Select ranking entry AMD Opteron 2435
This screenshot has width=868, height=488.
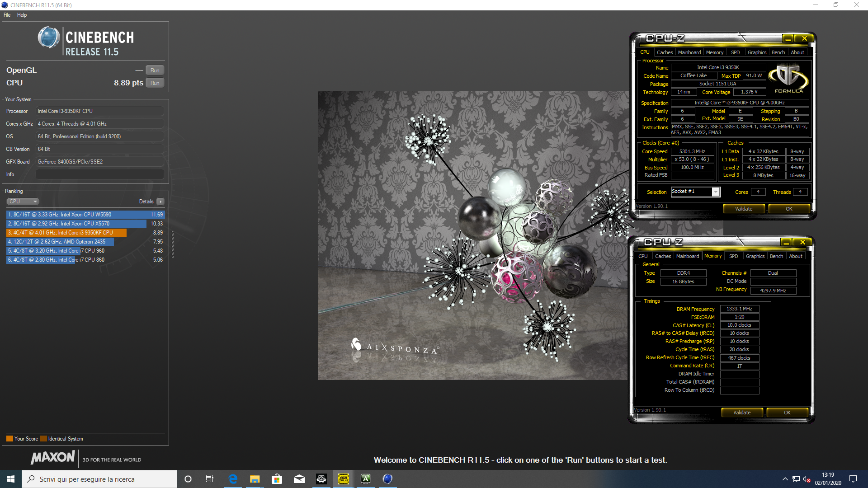85,242
